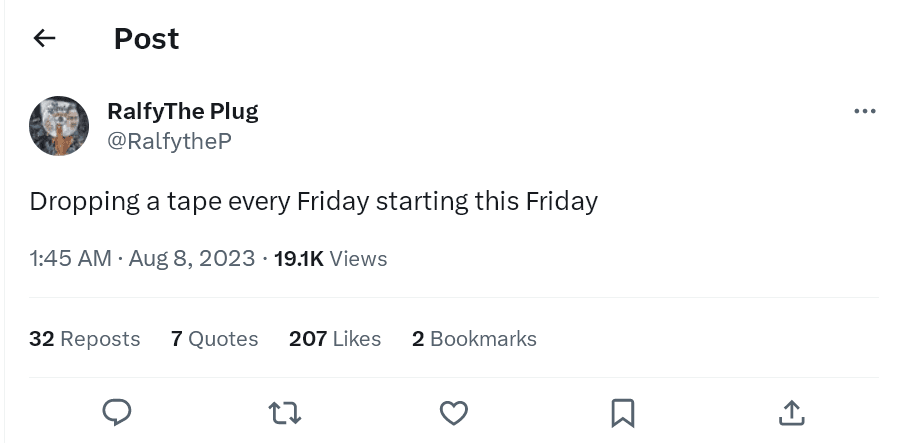Click the Aug 8, 2023 date
The height and width of the screenshot is (443, 900).
(190, 258)
